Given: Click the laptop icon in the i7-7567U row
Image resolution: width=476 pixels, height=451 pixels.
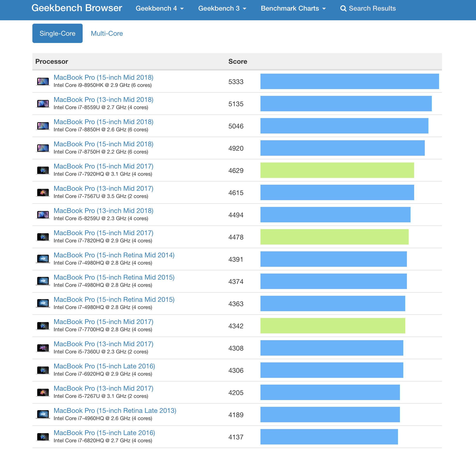Looking at the screenshot, I should click(43, 193).
